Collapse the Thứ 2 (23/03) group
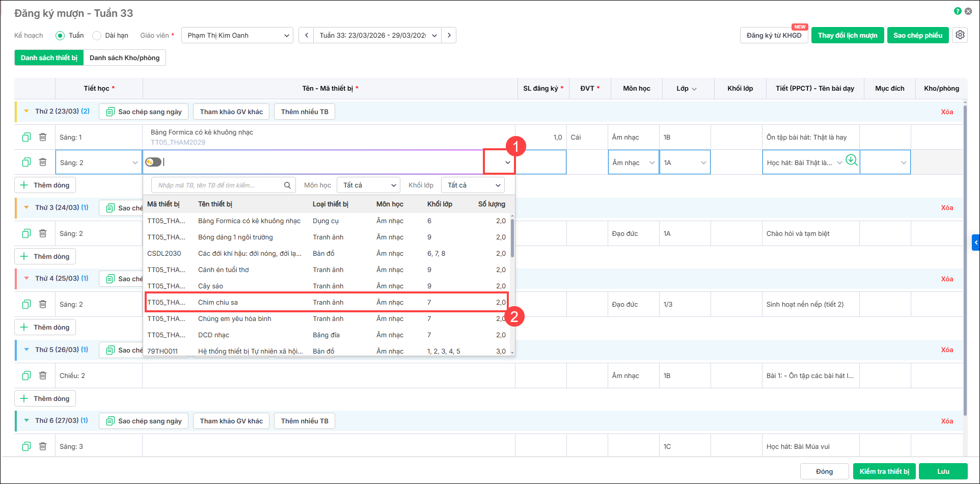 pos(26,112)
